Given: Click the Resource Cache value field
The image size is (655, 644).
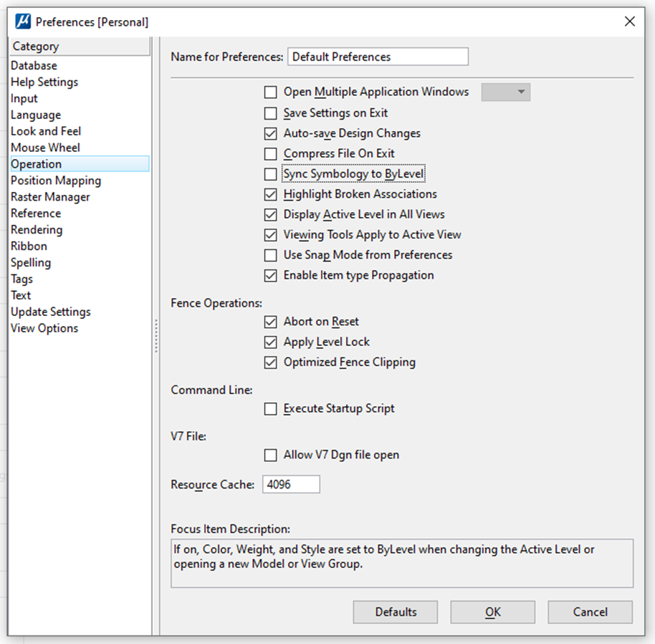Looking at the screenshot, I should 291,484.
